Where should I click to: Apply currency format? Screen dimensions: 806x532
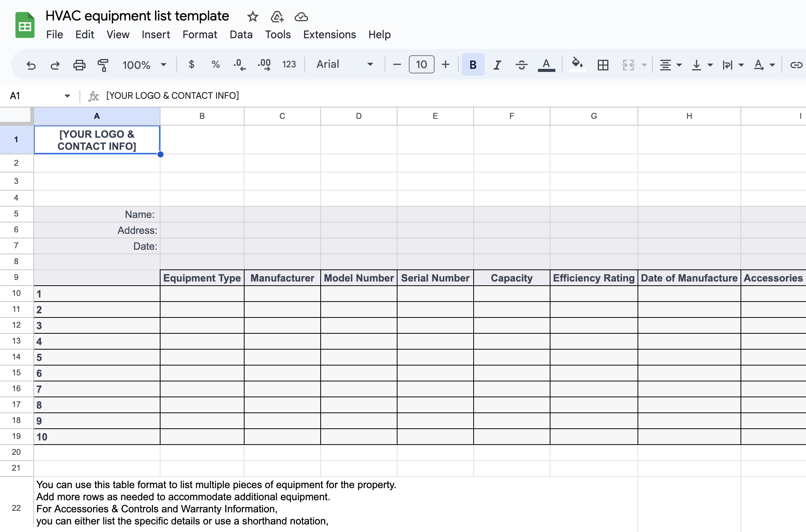tap(192, 64)
